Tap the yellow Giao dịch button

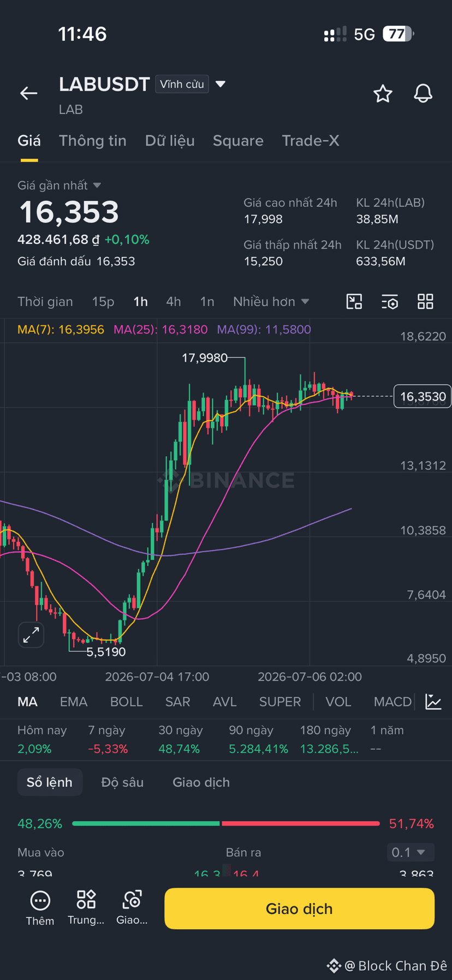[x=300, y=909]
